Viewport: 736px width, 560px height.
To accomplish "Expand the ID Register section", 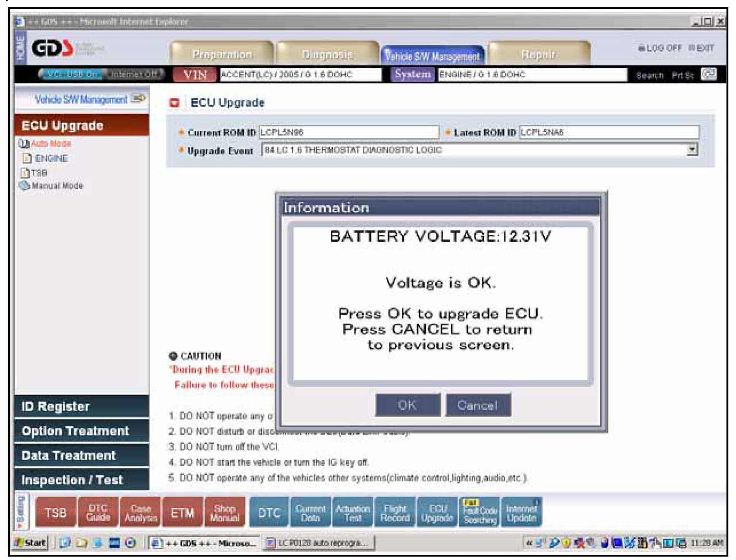I will (x=81, y=406).
